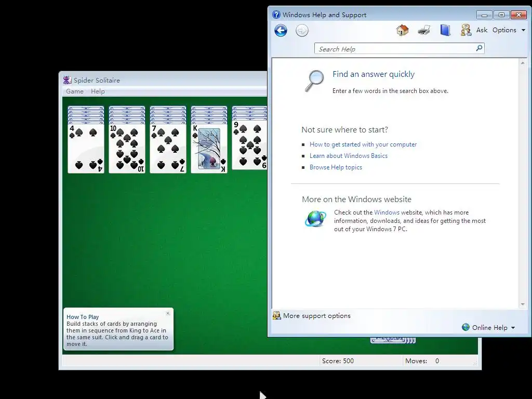Viewport: 532px width, 399px height.
Task: Click the Back arrow in Help window
Action: pyautogui.click(x=281, y=31)
